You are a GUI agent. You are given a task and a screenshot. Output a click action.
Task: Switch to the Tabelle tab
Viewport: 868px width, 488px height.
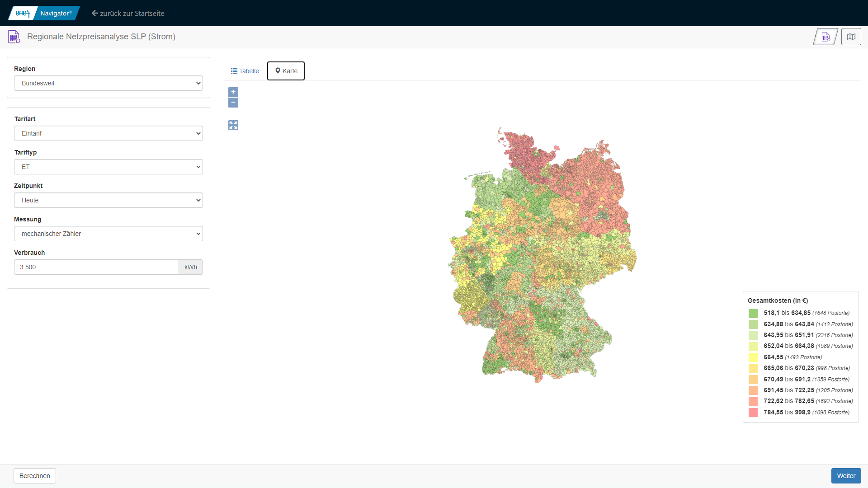click(x=245, y=71)
